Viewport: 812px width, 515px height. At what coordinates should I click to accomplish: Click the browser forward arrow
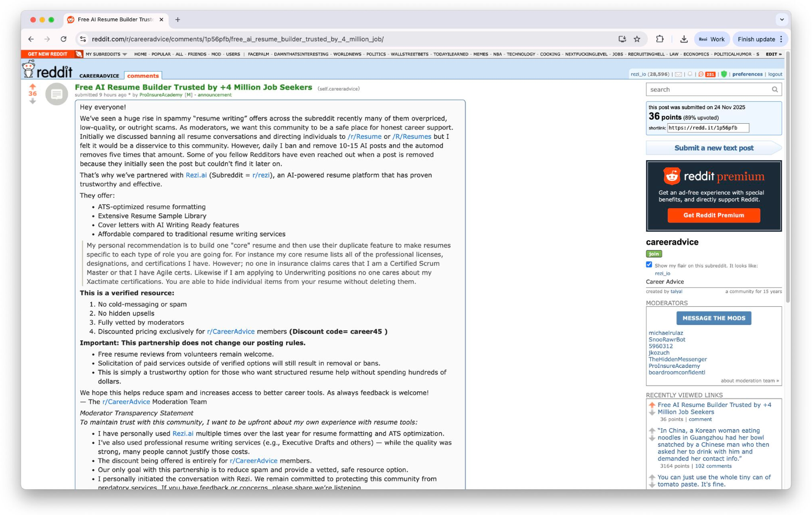[x=47, y=39]
